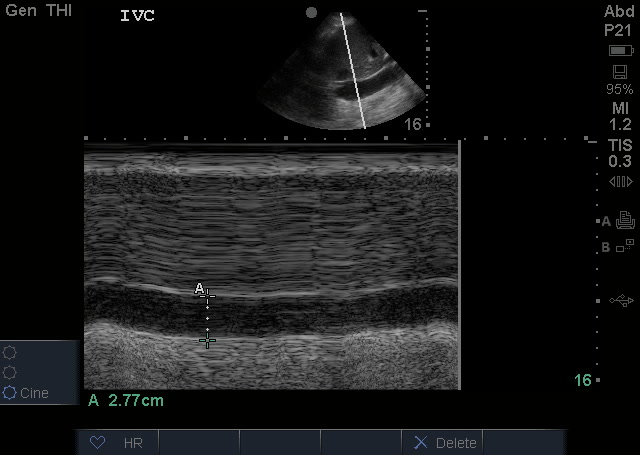Click the A 2.77cm measurement readout
Screen dimensions: 640x455
[x=126, y=401]
